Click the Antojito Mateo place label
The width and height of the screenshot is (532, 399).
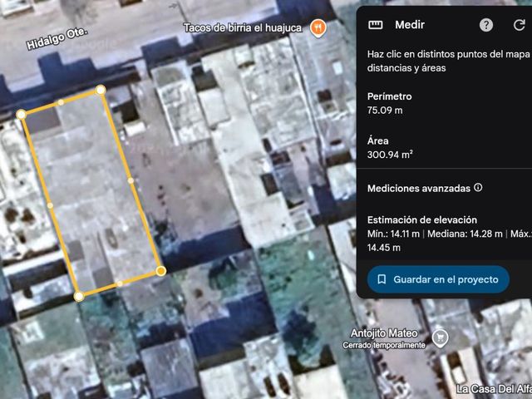point(384,333)
